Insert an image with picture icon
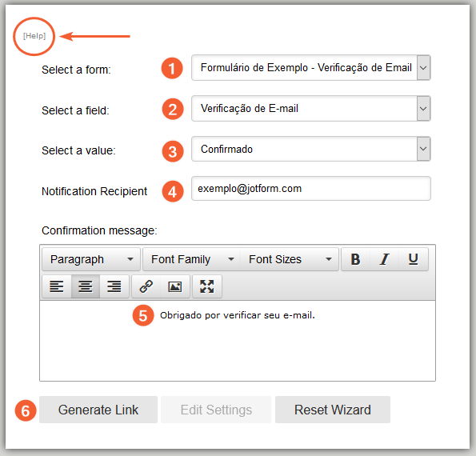476x456 pixels. pyautogui.click(x=175, y=286)
